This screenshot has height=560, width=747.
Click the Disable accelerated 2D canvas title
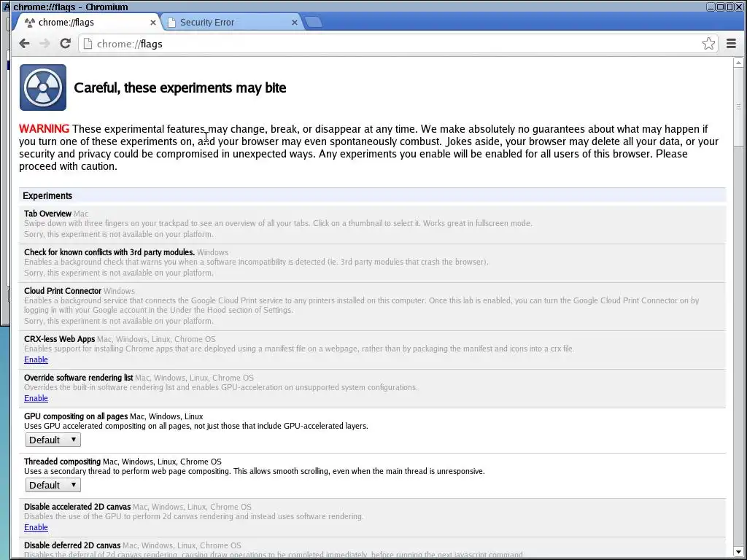pyautogui.click(x=77, y=507)
